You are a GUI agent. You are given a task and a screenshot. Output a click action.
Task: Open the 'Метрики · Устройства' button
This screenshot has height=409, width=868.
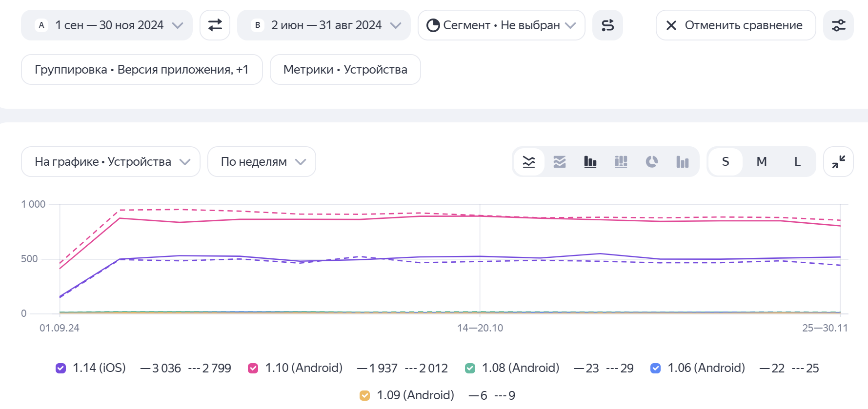point(345,70)
